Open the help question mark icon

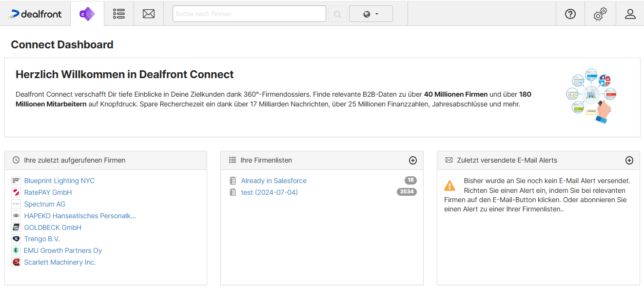coord(570,14)
